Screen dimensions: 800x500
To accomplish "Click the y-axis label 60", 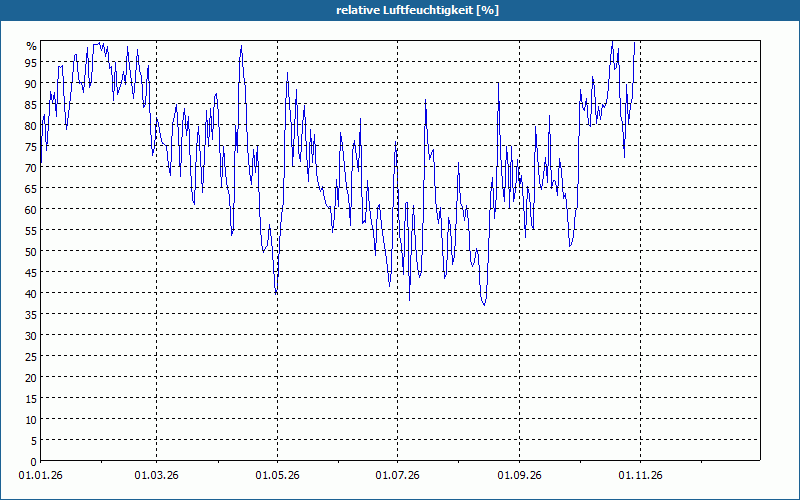I will [x=31, y=209].
